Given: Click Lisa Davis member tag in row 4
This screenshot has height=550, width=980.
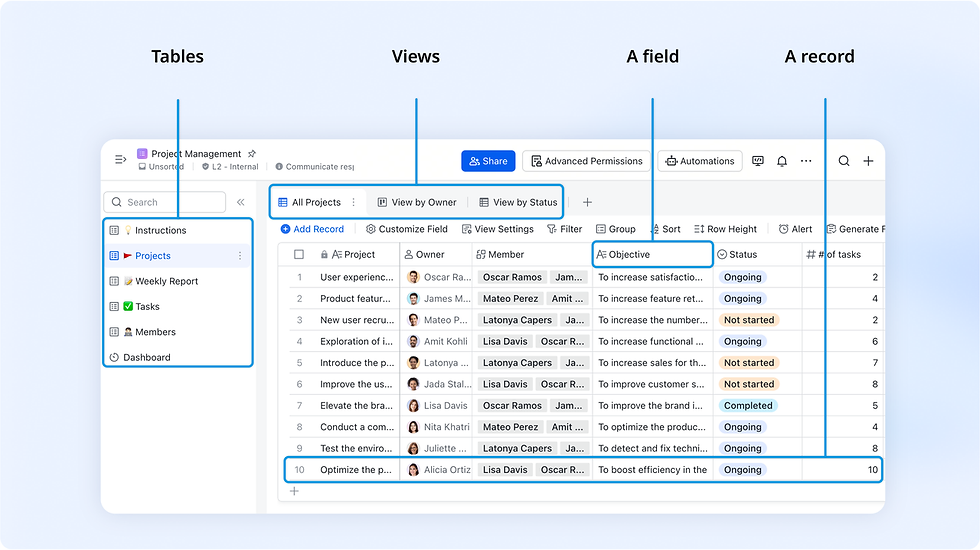Looking at the screenshot, I should [x=505, y=341].
